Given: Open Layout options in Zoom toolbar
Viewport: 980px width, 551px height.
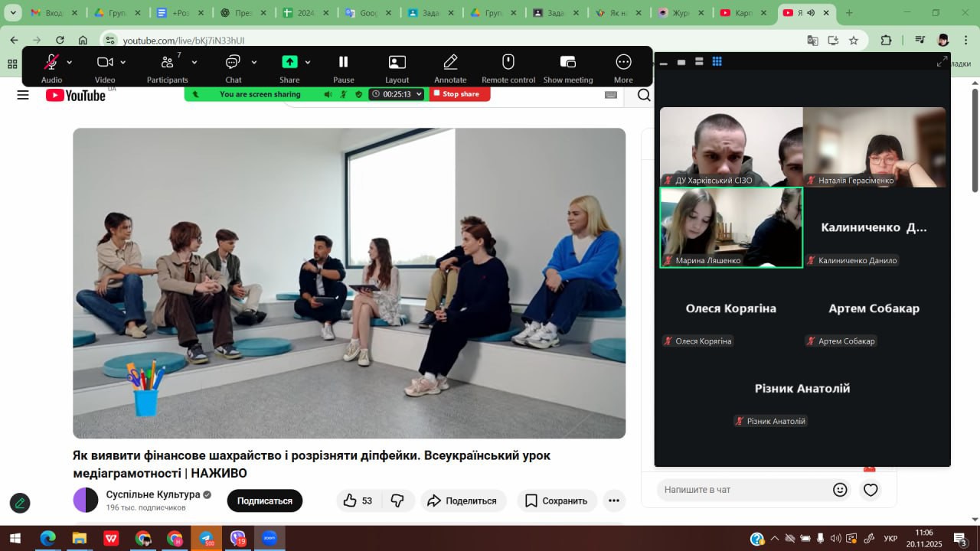Looking at the screenshot, I should click(397, 63).
